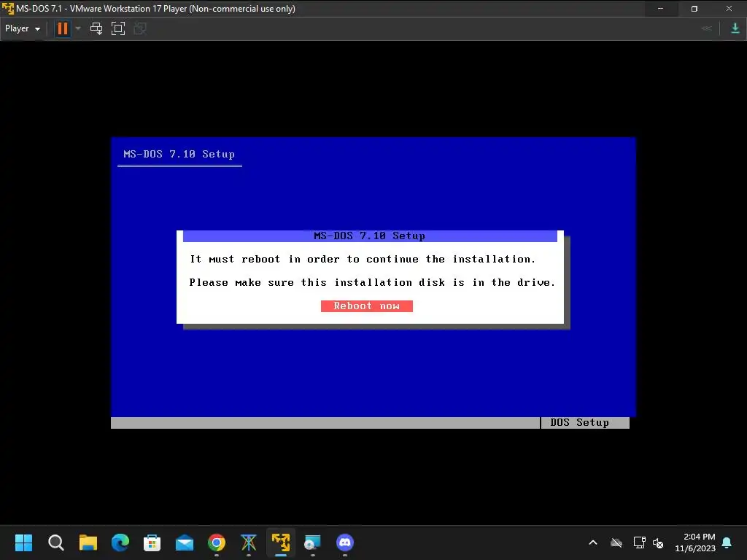Open the Mail app from taskbar

pyautogui.click(x=185, y=542)
